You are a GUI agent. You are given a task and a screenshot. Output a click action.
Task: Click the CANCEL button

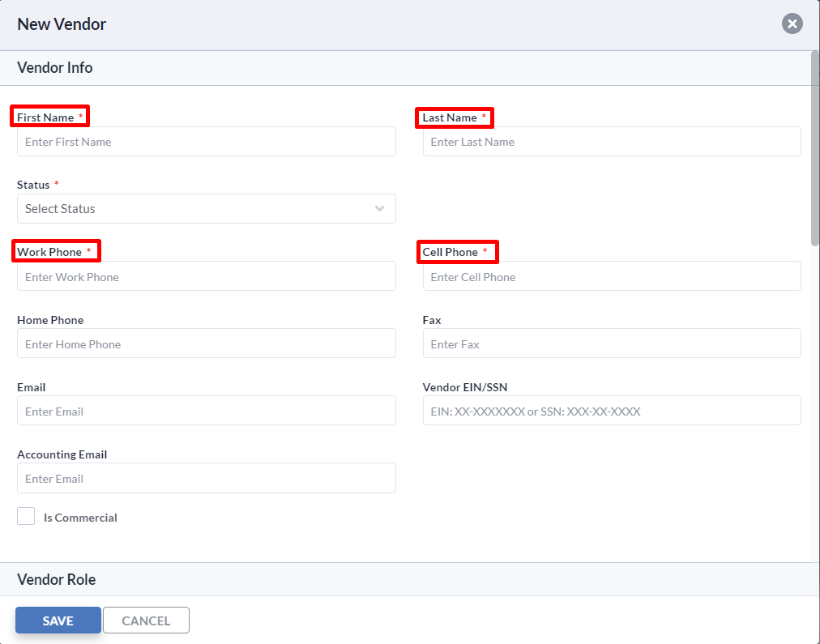click(146, 620)
